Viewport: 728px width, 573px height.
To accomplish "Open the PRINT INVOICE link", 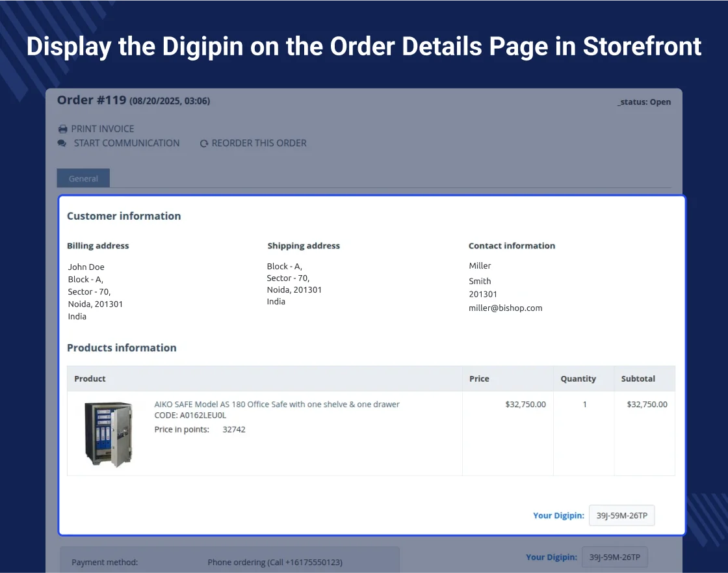I will [103, 129].
